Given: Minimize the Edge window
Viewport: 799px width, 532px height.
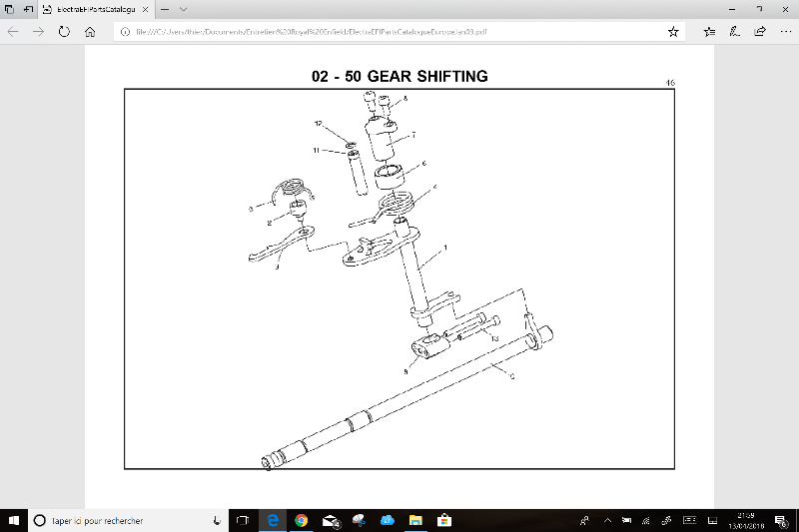Looking at the screenshot, I should pos(732,9).
